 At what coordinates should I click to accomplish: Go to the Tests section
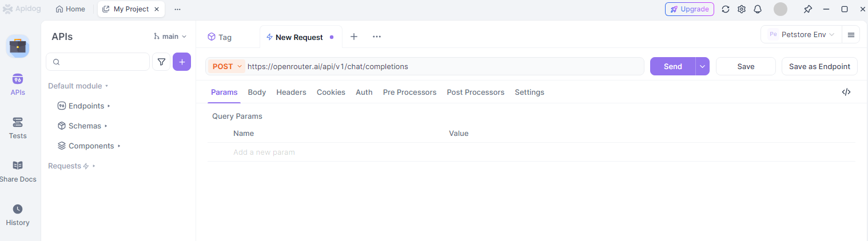(18, 128)
